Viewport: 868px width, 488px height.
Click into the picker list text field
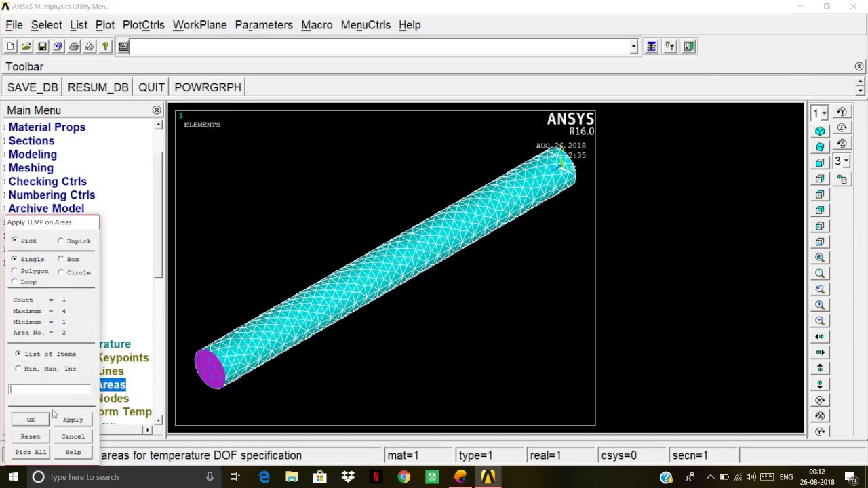click(x=50, y=389)
